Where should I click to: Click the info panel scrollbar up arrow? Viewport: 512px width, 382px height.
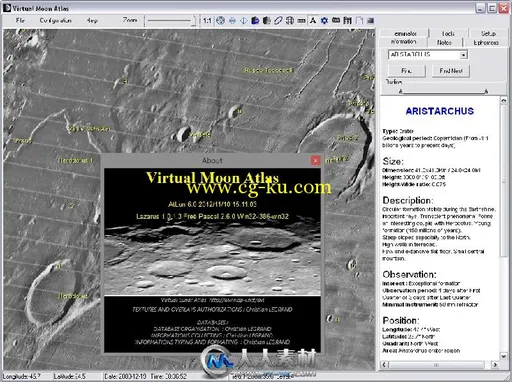[503, 100]
